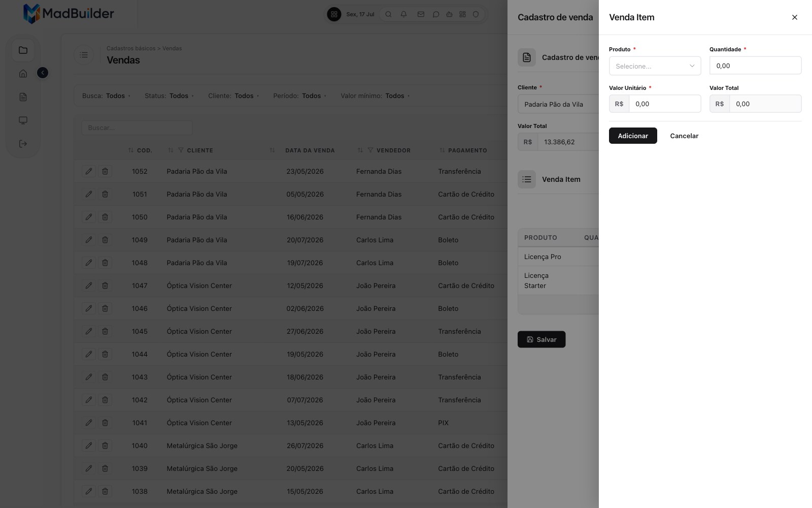This screenshot has height=508, width=812.
Task: Click Cadastros básicos breadcrumb link
Action: pyautogui.click(x=131, y=48)
